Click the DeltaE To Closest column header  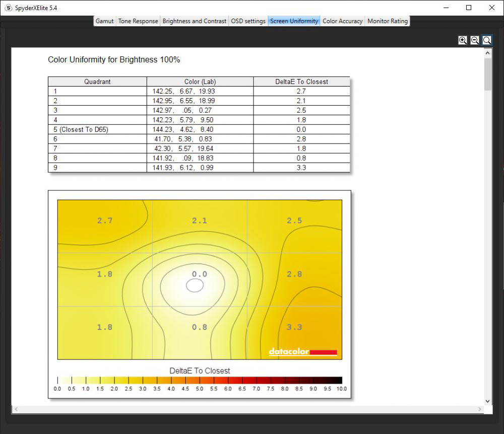pos(301,82)
